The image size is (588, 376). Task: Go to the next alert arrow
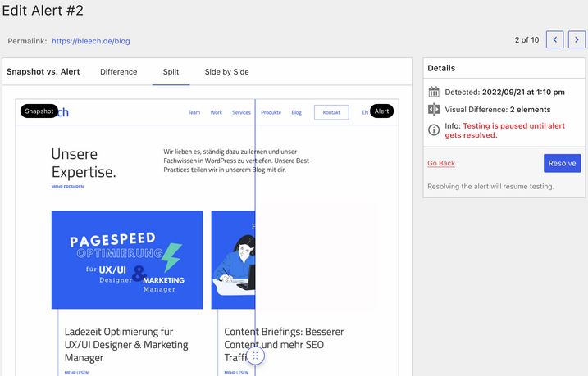click(577, 39)
